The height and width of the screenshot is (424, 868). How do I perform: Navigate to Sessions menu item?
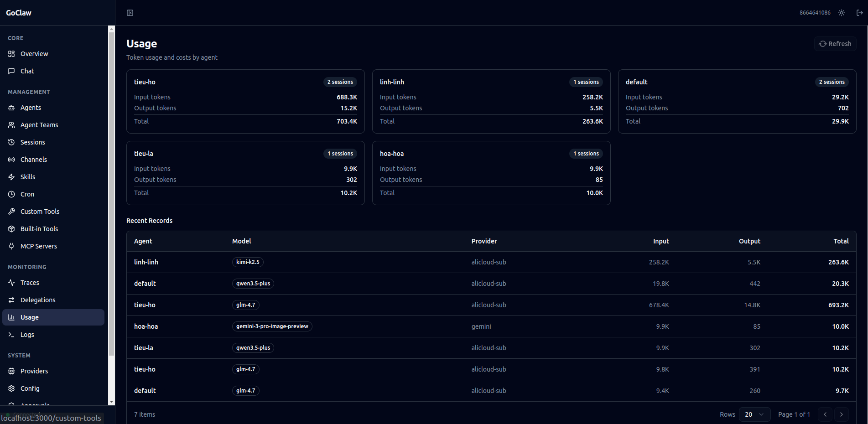click(x=33, y=142)
